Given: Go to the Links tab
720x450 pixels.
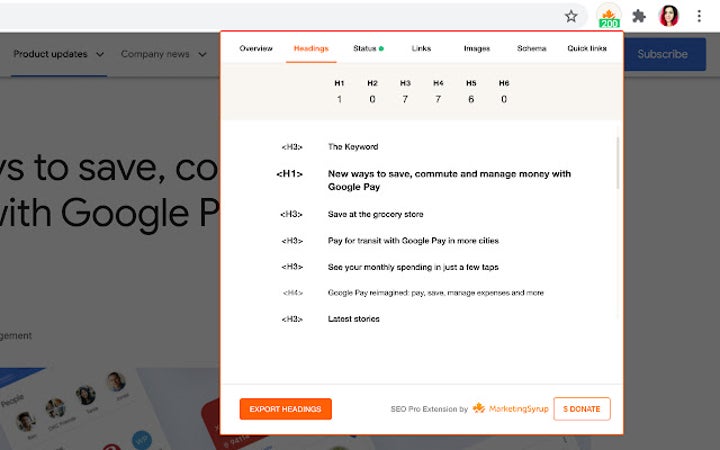Looking at the screenshot, I should click(421, 48).
